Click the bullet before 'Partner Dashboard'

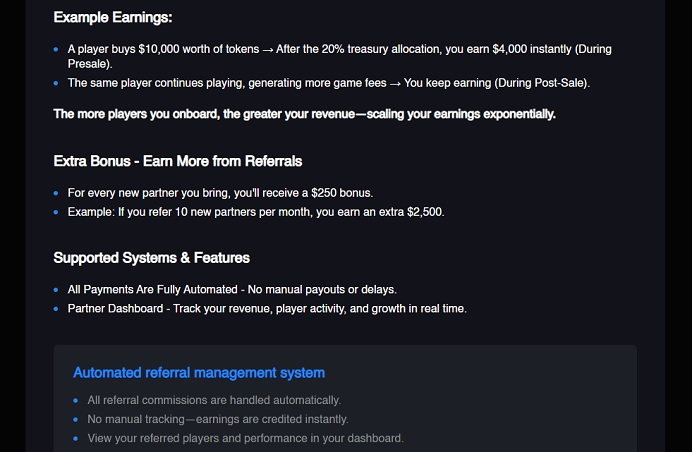56,309
